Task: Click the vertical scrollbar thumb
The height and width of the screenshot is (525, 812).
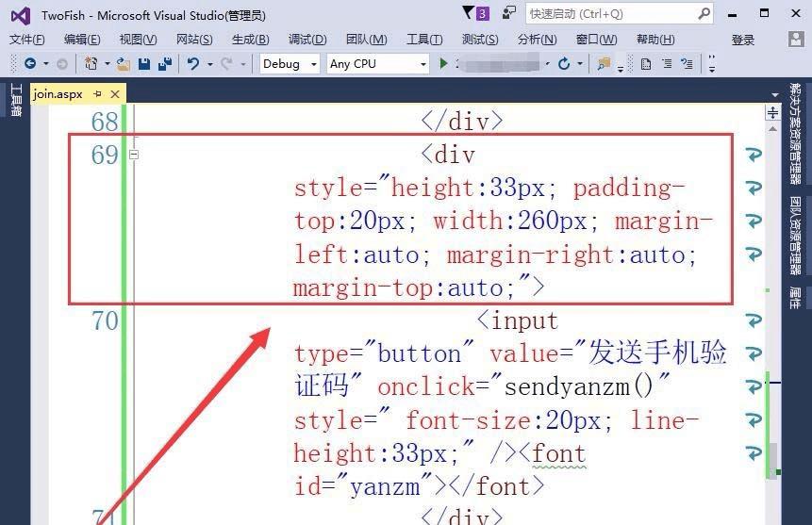Action: [x=772, y=461]
